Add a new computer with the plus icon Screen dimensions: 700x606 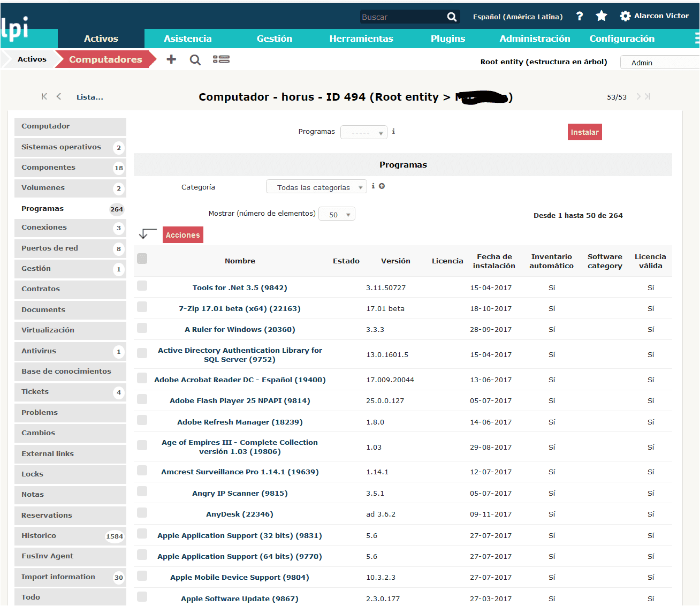(171, 59)
